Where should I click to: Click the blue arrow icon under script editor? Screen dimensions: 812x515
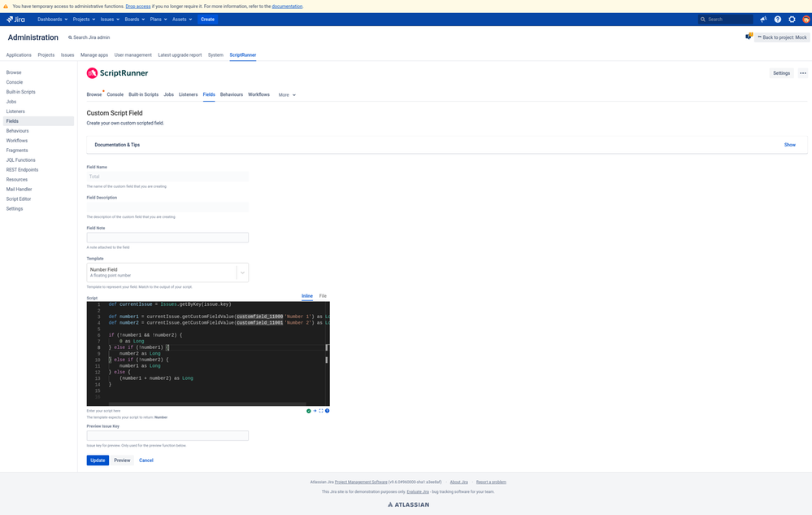315,411
